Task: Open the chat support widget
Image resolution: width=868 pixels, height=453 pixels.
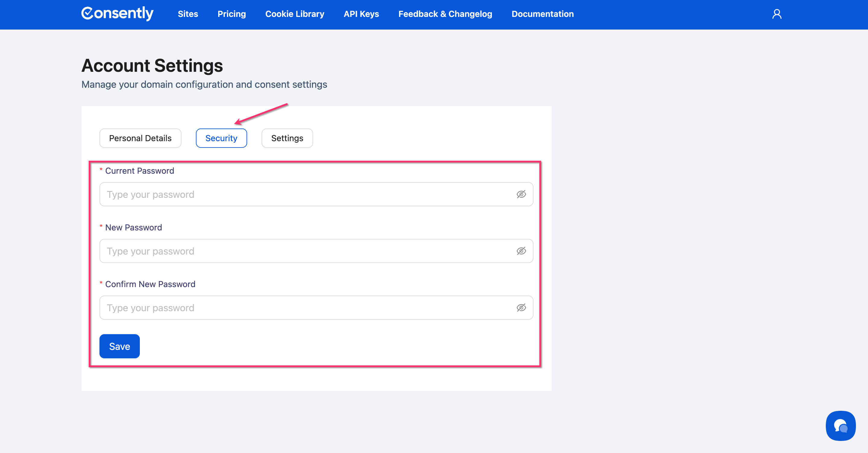Action: (x=840, y=426)
